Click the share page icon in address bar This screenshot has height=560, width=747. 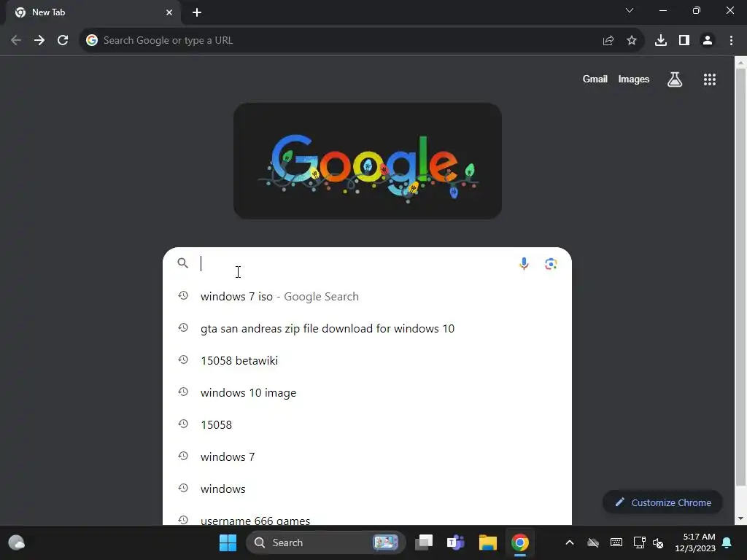pos(608,41)
